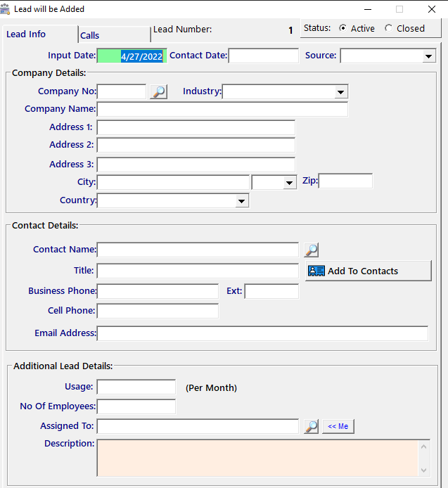The width and height of the screenshot is (448, 488).
Task: Close the Lead will be Added window
Action: (432, 9)
